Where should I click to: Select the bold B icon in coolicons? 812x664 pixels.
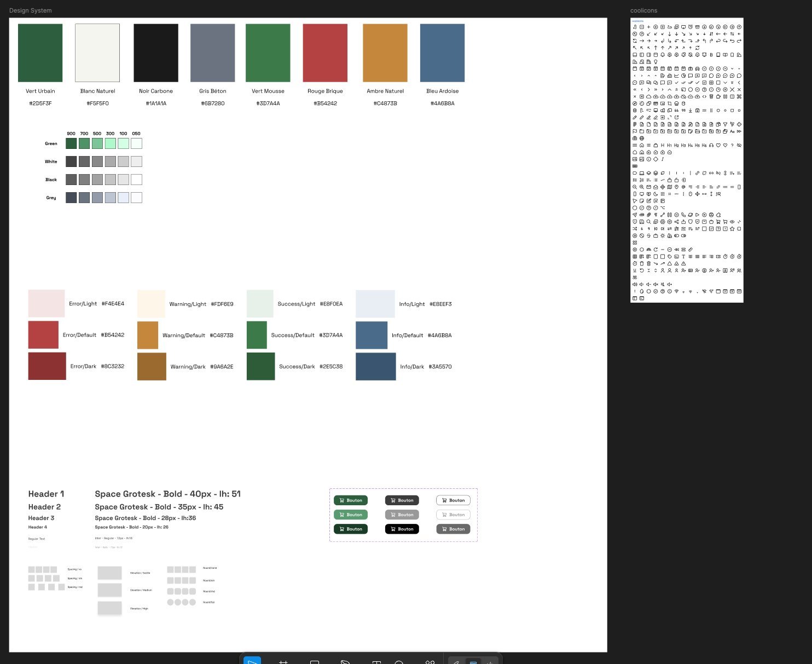pos(711,55)
